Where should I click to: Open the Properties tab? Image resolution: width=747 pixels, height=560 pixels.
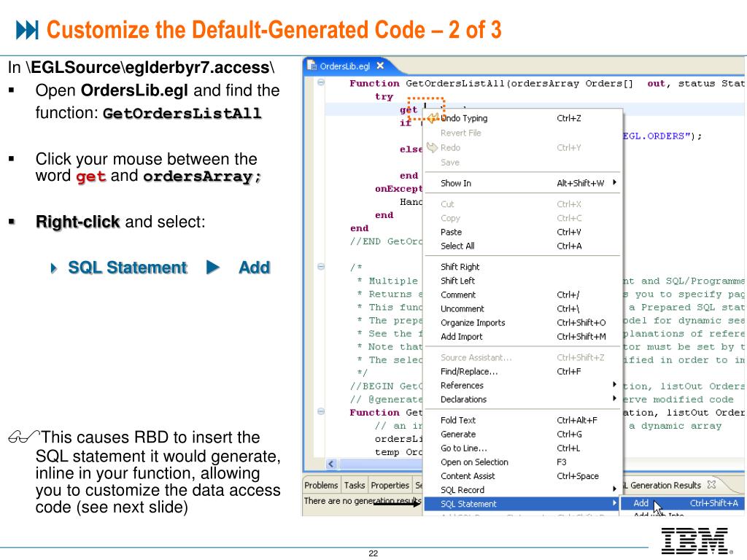click(x=390, y=486)
